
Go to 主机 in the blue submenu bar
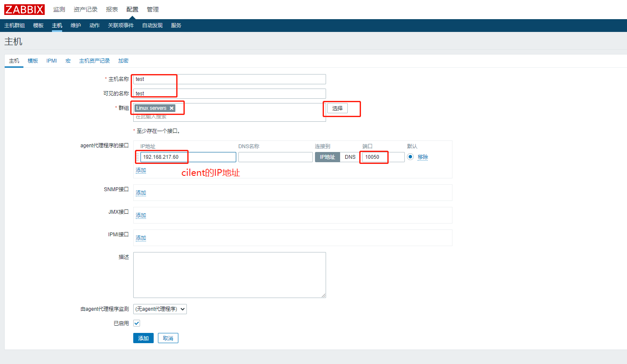57,26
